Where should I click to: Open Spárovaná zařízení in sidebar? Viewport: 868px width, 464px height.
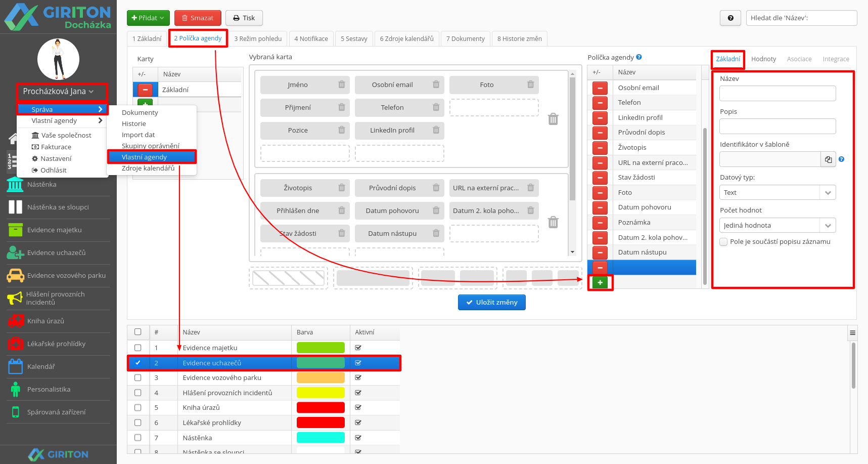(x=58, y=412)
